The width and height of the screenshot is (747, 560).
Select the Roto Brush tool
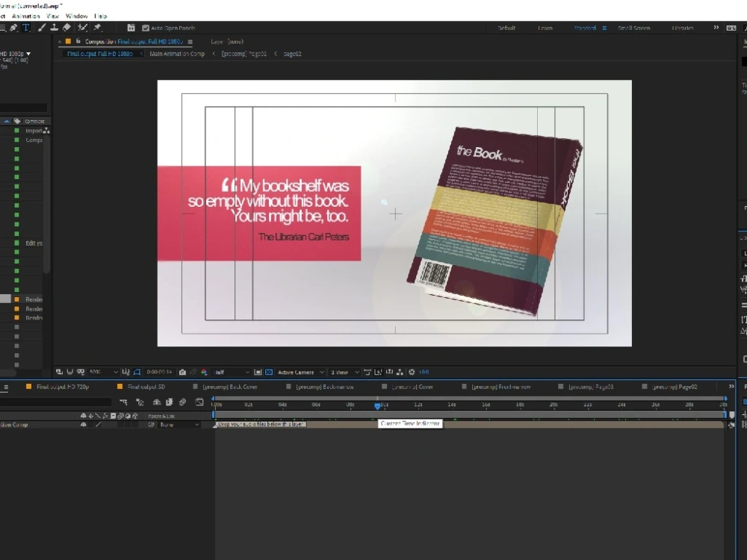82,28
